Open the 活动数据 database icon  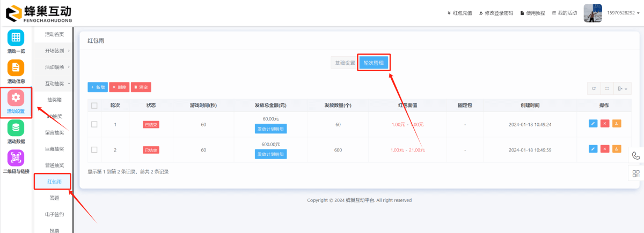16,128
